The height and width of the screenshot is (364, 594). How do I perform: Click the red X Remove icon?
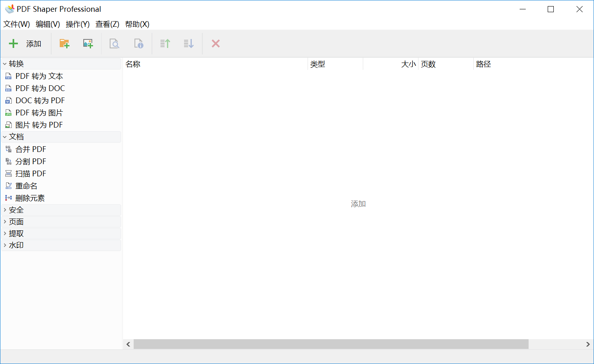(216, 43)
